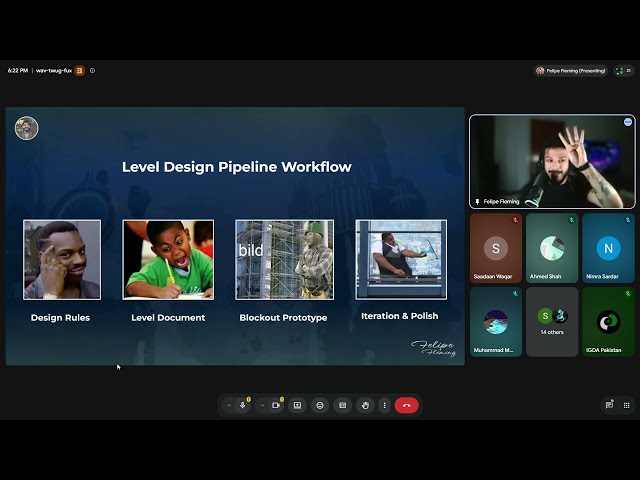Click the Level Document caption
This screenshot has height=480, width=640.
168,318
